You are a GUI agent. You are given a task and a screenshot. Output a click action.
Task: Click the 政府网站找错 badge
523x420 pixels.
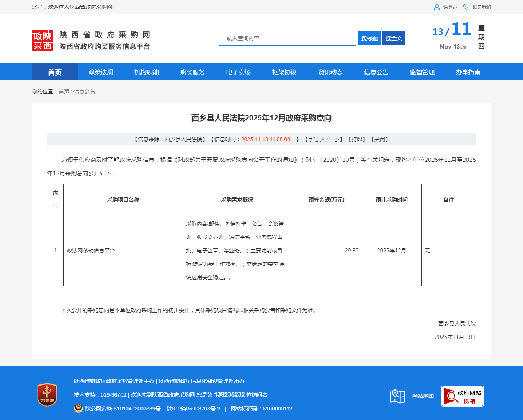point(462,396)
